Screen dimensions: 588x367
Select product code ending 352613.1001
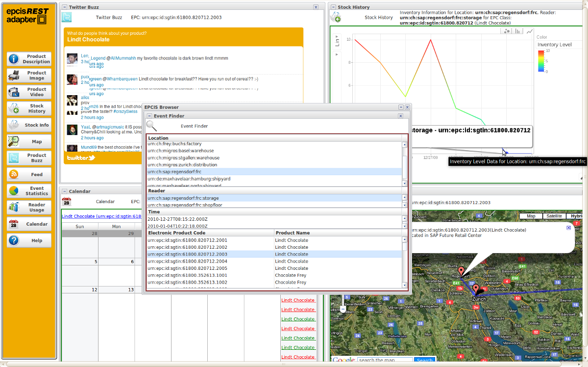pyautogui.click(x=274, y=275)
